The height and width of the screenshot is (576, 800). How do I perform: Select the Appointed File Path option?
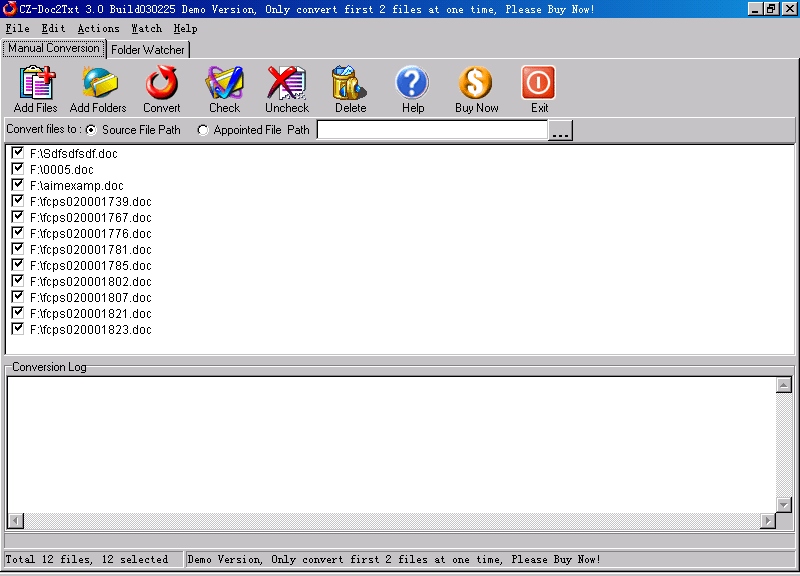[x=203, y=130]
